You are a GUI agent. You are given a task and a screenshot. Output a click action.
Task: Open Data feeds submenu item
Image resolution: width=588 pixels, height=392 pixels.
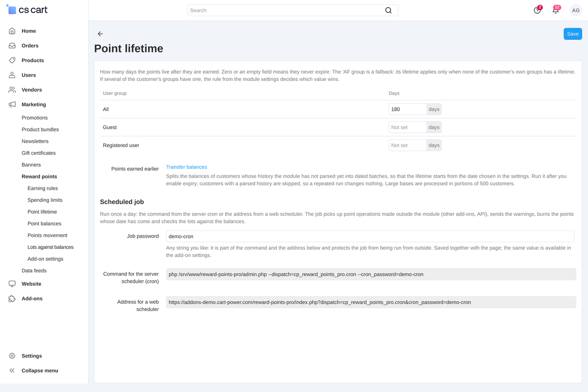(x=34, y=270)
